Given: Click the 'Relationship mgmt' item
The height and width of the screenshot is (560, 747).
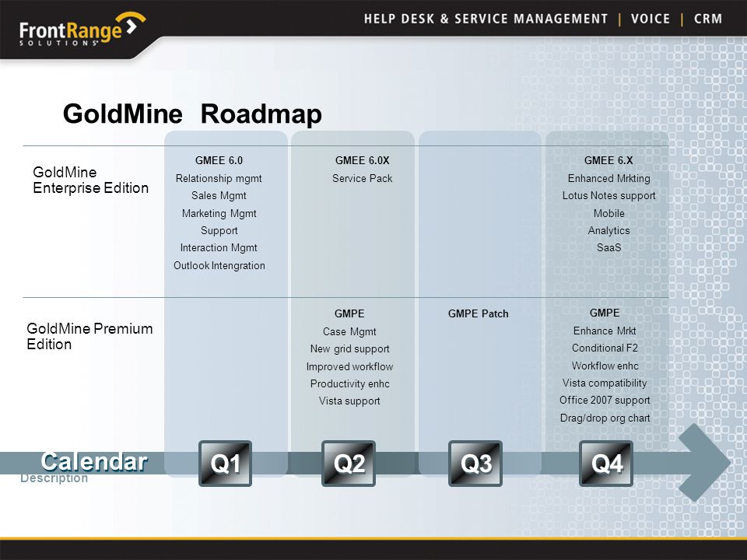Looking at the screenshot, I should point(219,179).
